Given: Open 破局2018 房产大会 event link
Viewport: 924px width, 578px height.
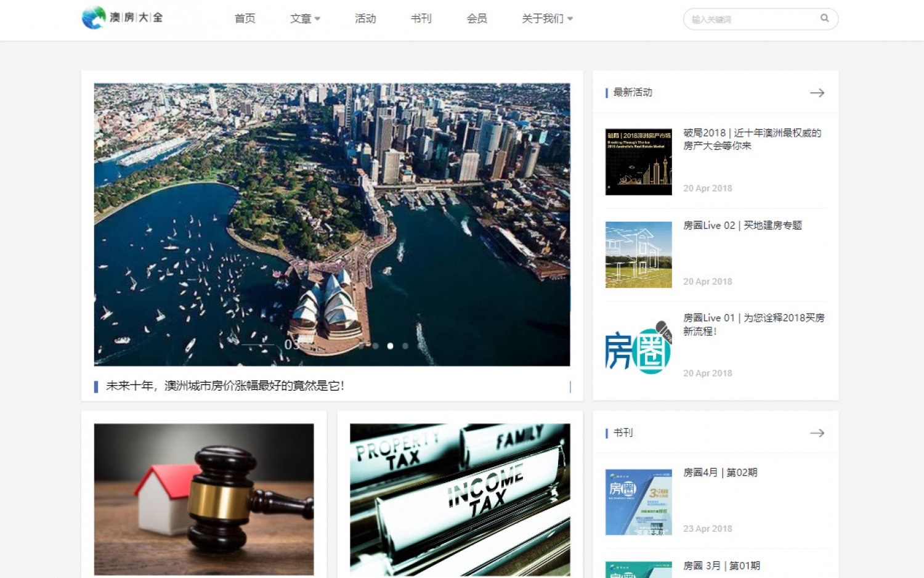Looking at the screenshot, I should (x=752, y=139).
